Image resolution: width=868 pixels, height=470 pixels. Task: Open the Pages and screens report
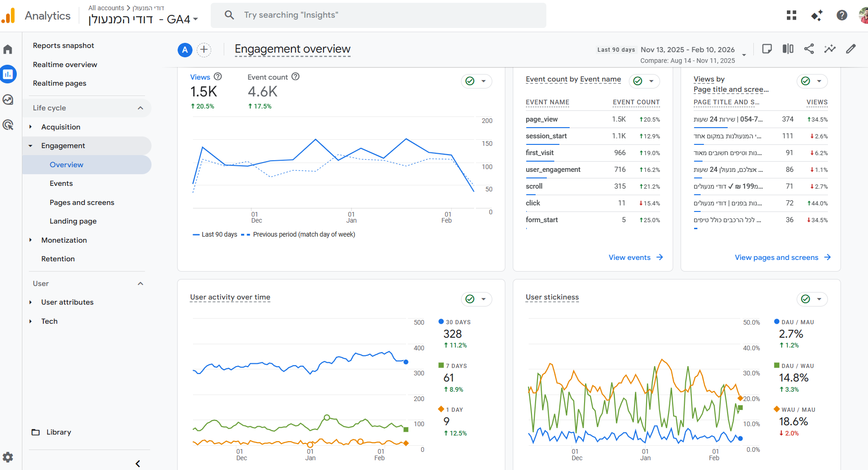pos(82,203)
